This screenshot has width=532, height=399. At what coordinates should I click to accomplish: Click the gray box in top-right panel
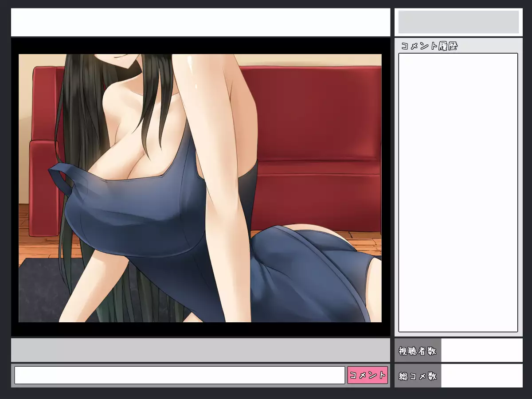pyautogui.click(x=458, y=22)
